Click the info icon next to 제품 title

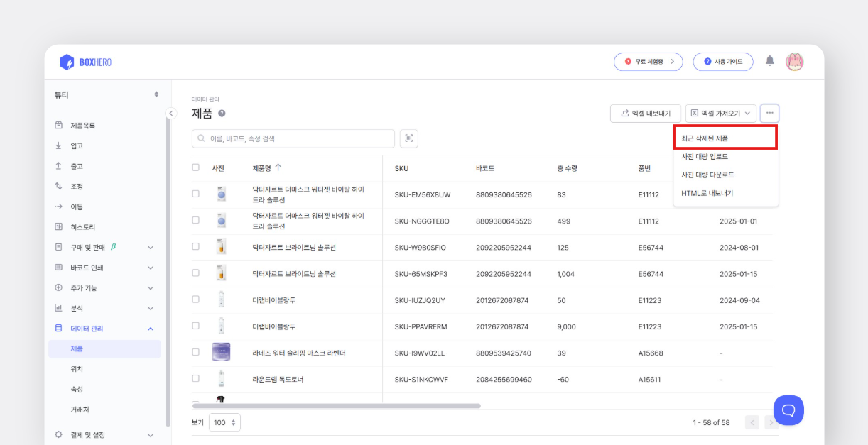click(x=222, y=114)
